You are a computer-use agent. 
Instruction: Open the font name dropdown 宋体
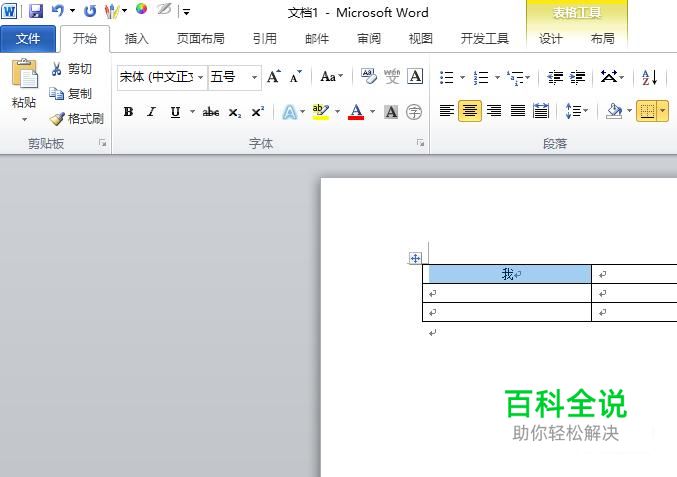200,77
